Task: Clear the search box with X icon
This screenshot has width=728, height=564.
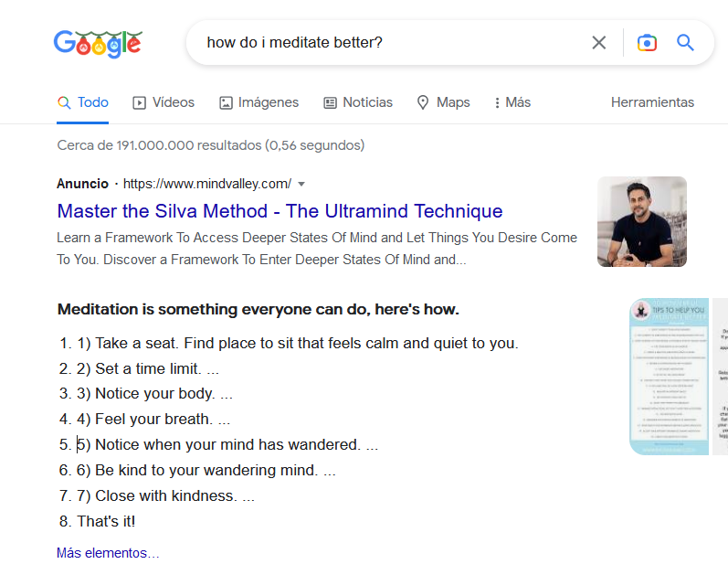Action: [599, 43]
